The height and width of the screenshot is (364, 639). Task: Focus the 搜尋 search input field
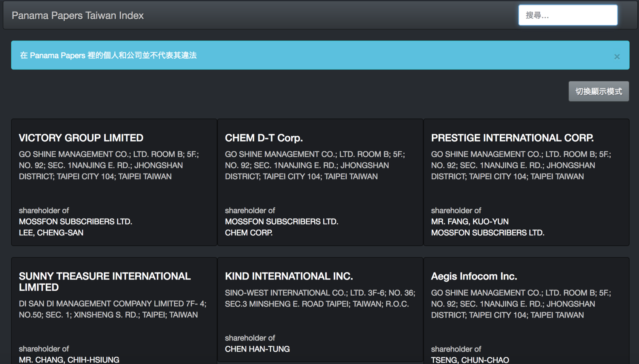click(x=568, y=15)
